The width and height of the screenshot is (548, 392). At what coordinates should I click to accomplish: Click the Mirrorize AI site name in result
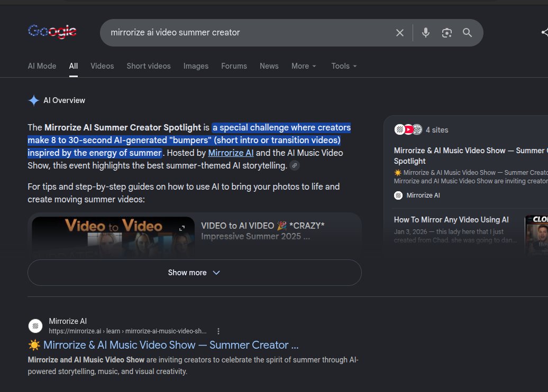[x=68, y=321]
